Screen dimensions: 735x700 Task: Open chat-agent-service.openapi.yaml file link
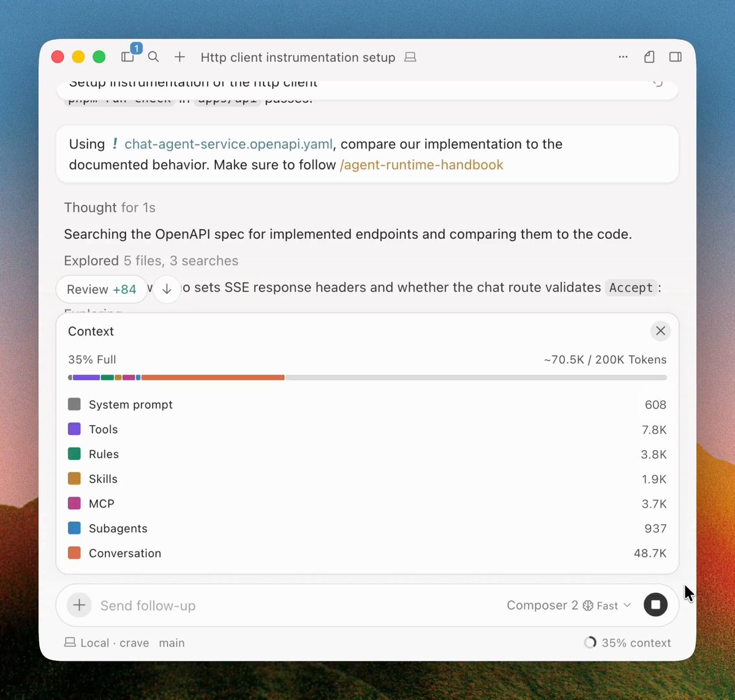pos(228,144)
